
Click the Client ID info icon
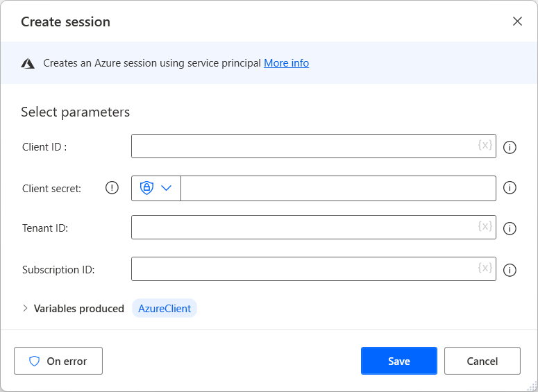[510, 148]
